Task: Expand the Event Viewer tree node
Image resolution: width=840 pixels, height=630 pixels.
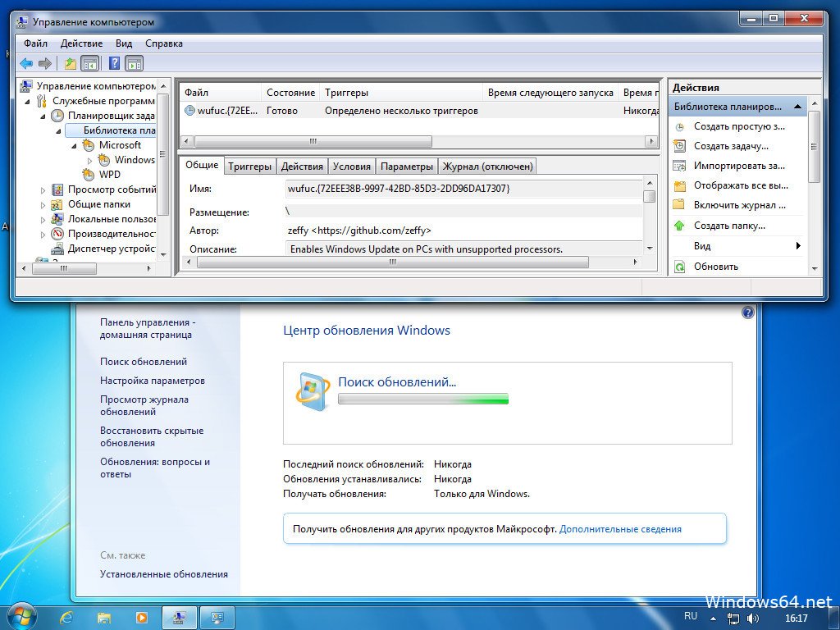Action: 44,189
